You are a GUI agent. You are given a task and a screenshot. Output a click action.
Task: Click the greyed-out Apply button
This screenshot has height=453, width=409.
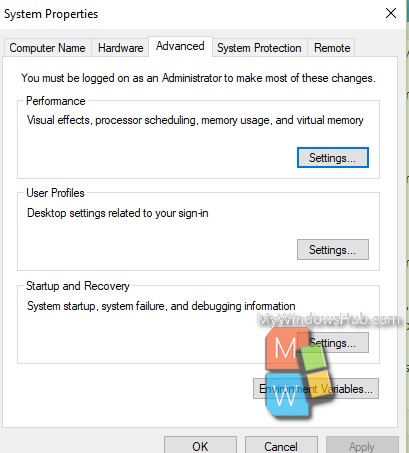click(x=362, y=445)
